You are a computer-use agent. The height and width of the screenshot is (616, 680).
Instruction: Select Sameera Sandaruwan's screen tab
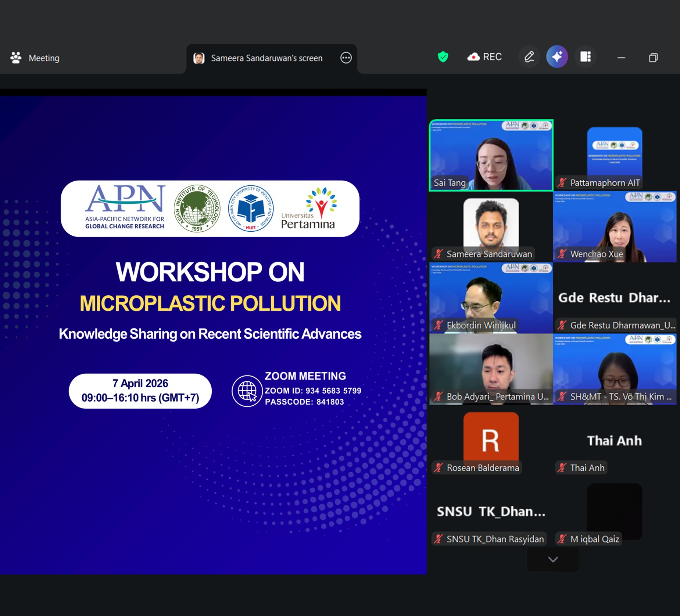click(x=266, y=58)
